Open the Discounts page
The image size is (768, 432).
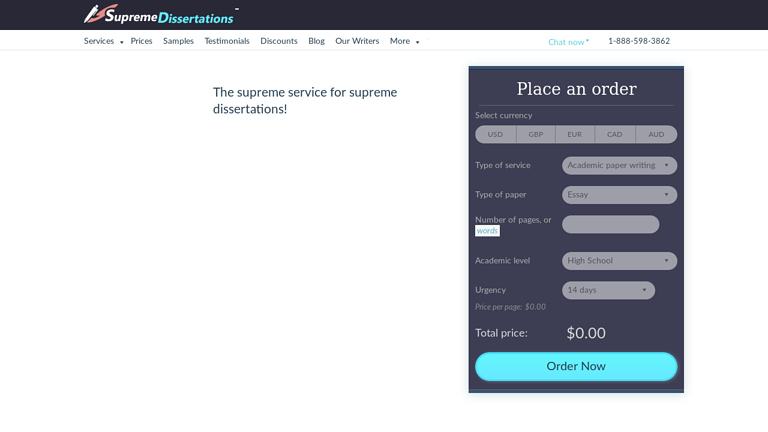279,41
